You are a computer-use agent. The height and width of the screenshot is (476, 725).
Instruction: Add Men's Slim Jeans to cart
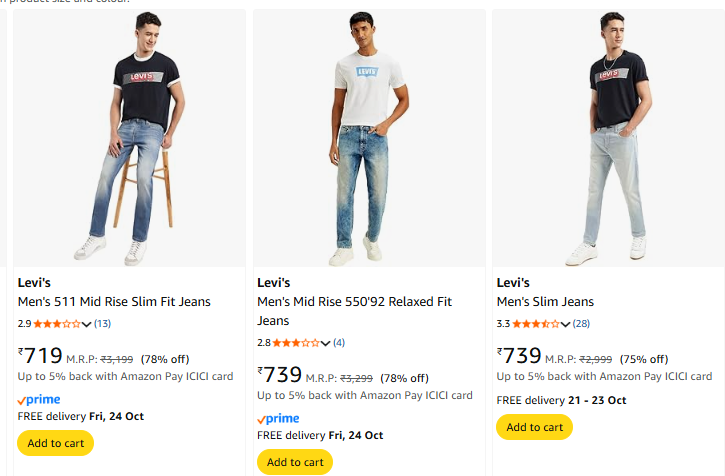(x=534, y=427)
